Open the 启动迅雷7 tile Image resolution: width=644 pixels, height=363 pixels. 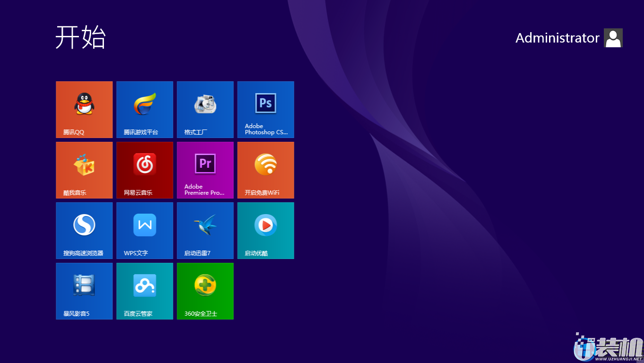click(x=205, y=231)
